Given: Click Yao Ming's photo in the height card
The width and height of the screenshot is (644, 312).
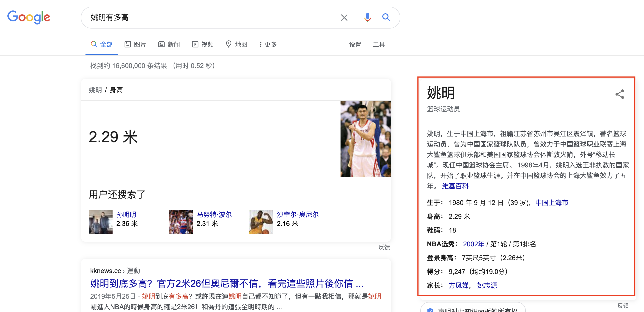Looking at the screenshot, I should 365,139.
